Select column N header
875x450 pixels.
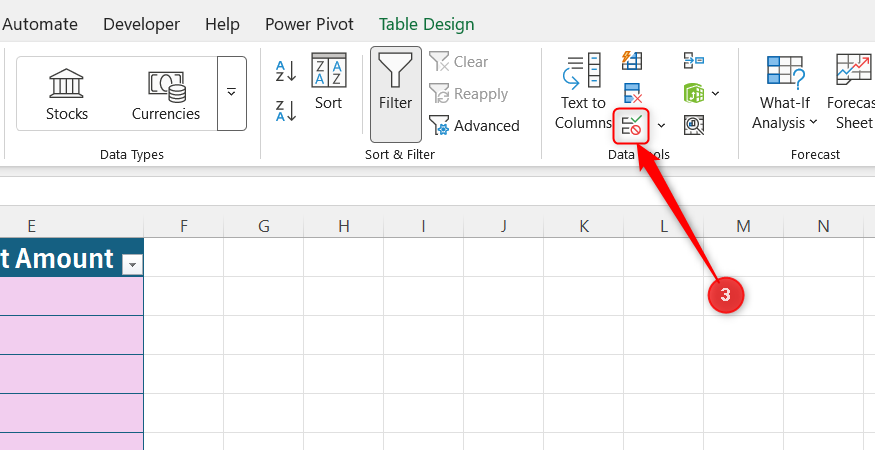pyautogui.click(x=823, y=226)
